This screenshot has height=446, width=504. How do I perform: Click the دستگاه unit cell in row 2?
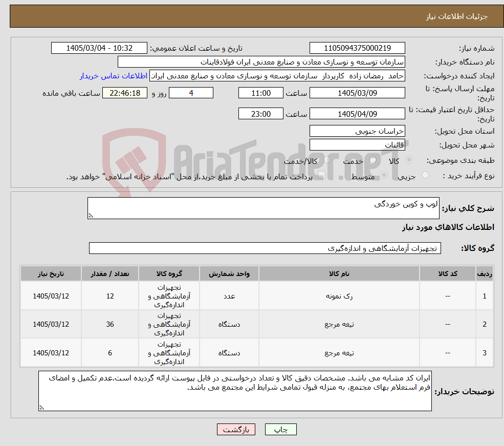[229, 325]
